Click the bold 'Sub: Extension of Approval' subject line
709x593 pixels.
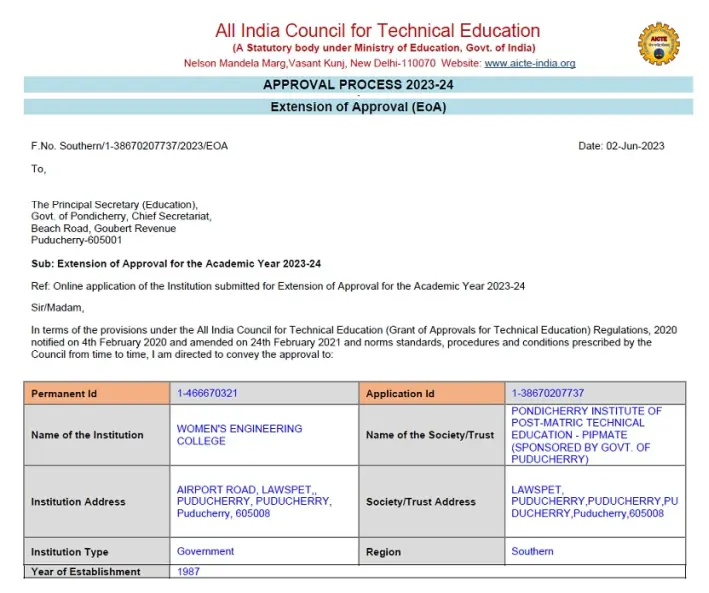coord(176,264)
